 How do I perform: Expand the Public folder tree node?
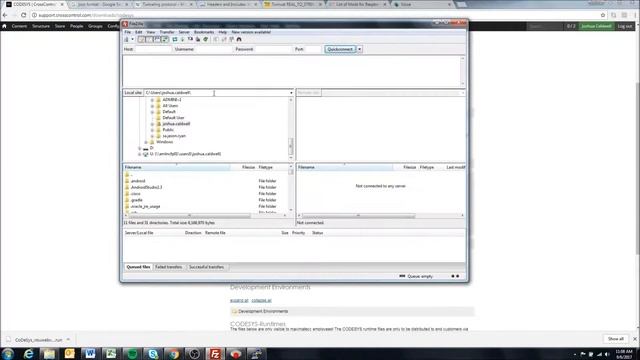152,130
